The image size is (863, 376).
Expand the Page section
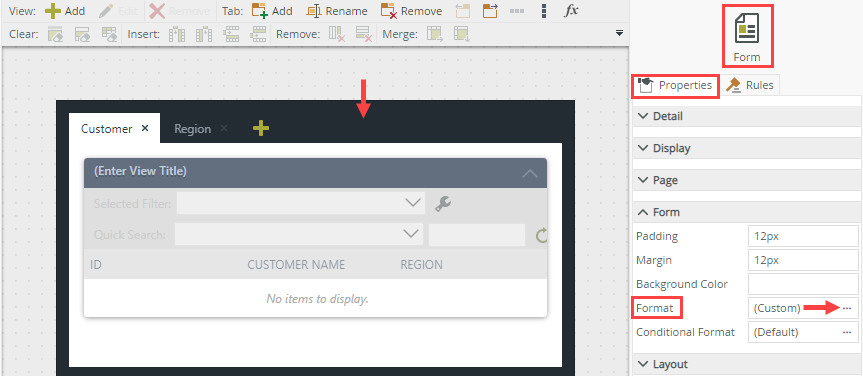(x=747, y=180)
